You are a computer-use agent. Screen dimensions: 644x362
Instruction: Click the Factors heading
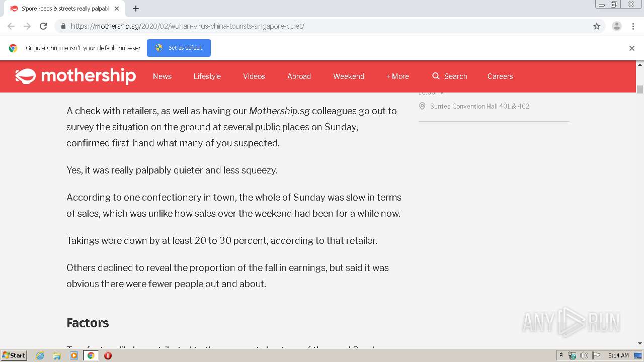(88, 323)
